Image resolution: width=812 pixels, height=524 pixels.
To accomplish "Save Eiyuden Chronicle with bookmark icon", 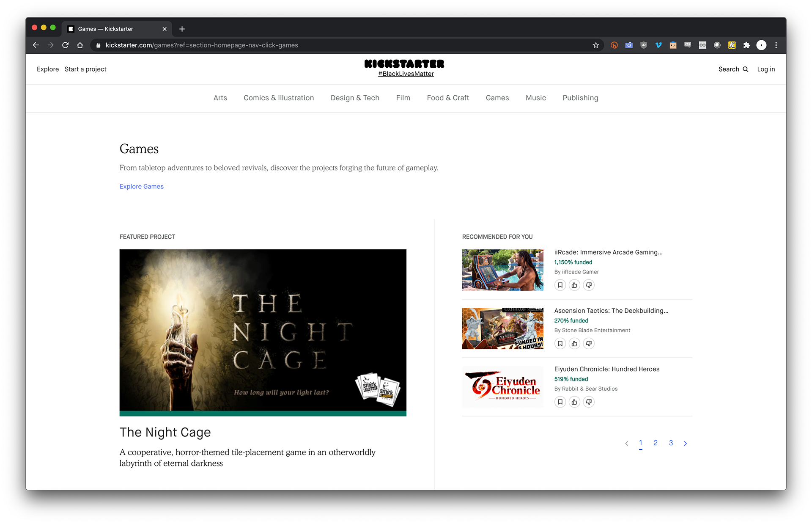I will click(560, 402).
